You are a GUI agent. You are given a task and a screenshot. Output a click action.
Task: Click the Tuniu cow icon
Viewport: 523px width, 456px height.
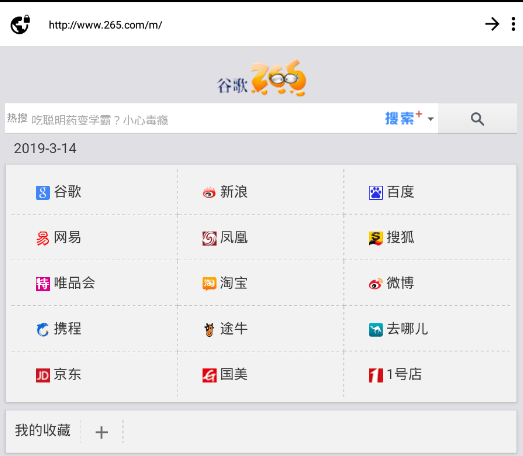tap(209, 330)
